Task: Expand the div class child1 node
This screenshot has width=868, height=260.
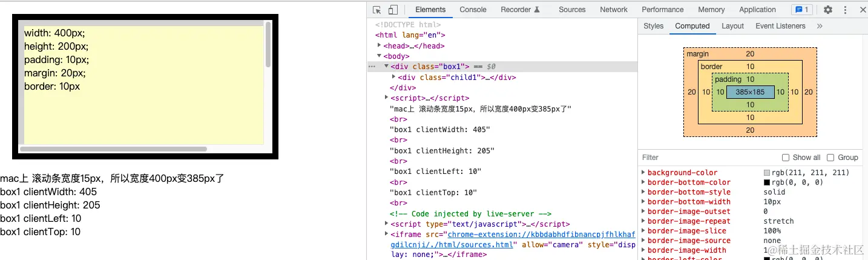Action: (394, 77)
